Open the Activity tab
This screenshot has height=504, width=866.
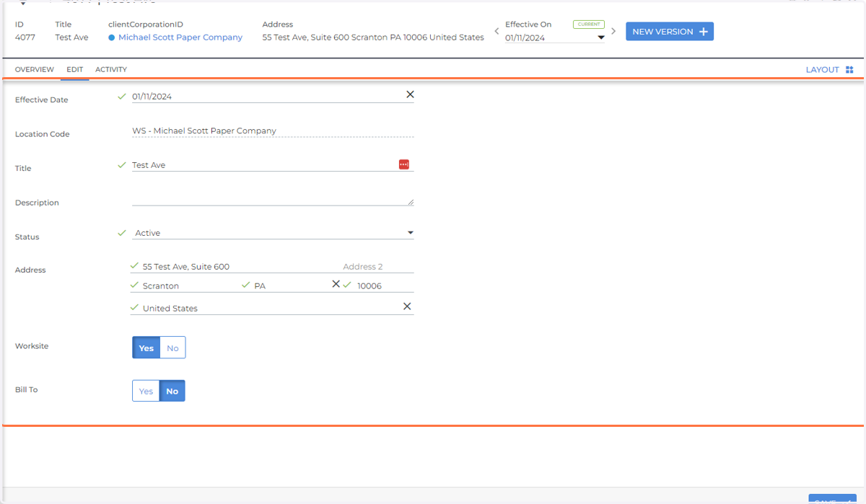coord(111,69)
